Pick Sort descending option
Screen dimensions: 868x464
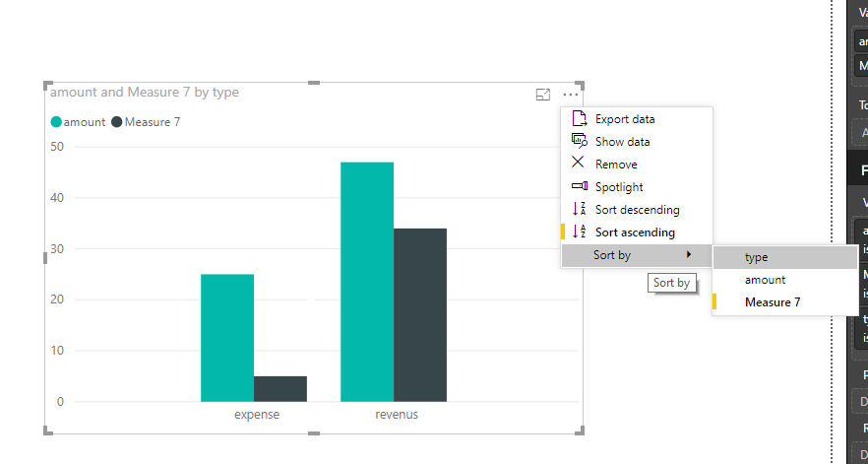637,210
